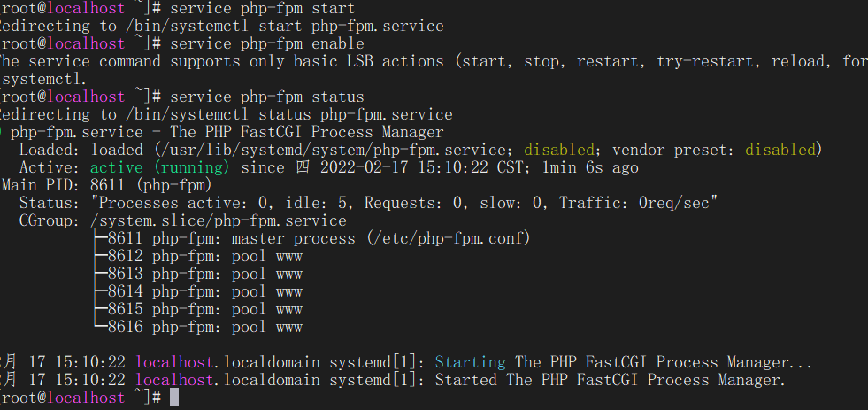This screenshot has height=410, width=868.
Task: Click the terminal cursor block at the prompt
Action: pyautogui.click(x=174, y=398)
